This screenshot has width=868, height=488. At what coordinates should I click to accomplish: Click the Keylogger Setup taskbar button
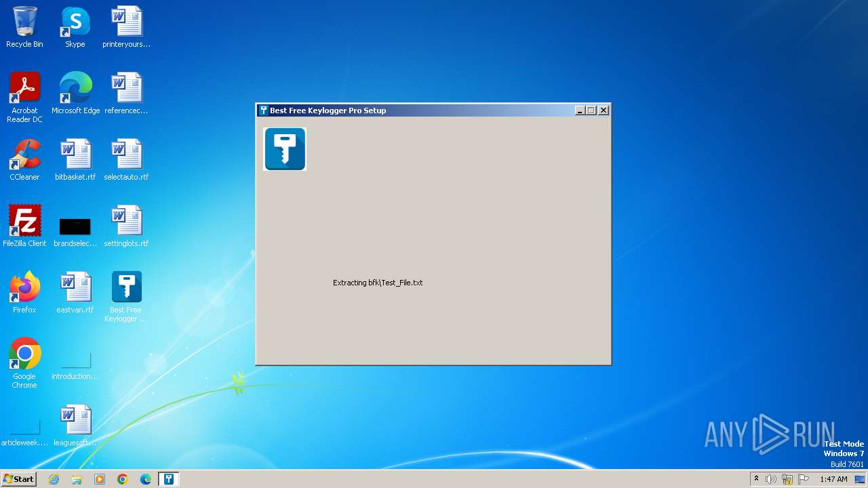click(x=169, y=479)
